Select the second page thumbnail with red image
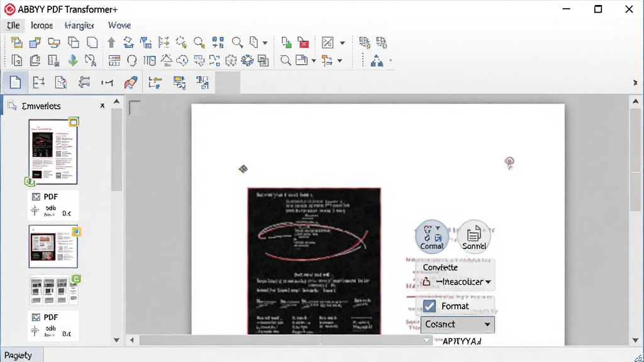 point(53,246)
